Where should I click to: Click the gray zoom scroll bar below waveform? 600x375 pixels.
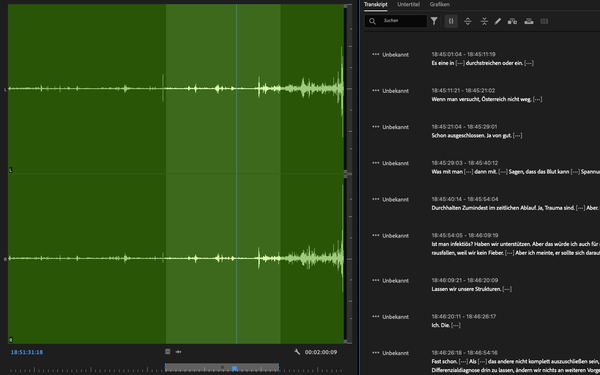pos(222,367)
